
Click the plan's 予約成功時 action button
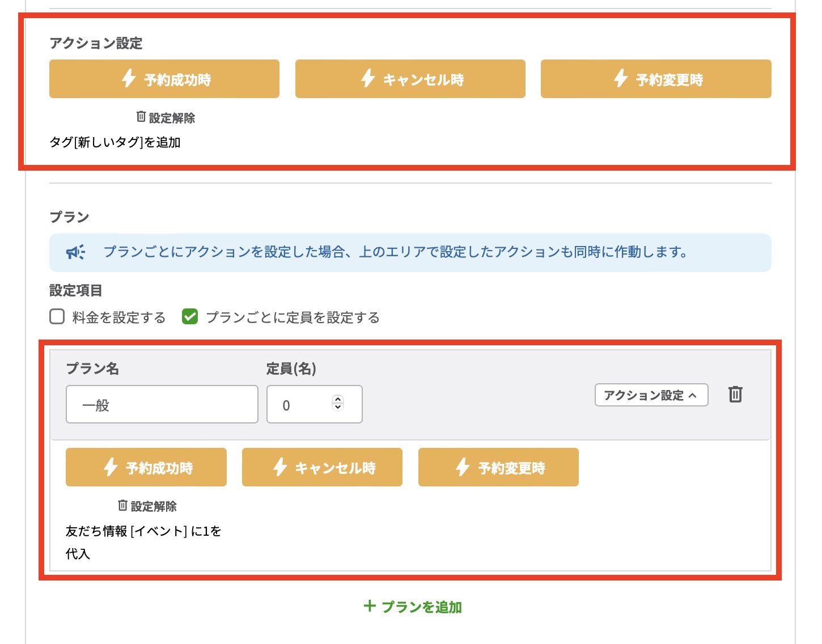coord(146,467)
